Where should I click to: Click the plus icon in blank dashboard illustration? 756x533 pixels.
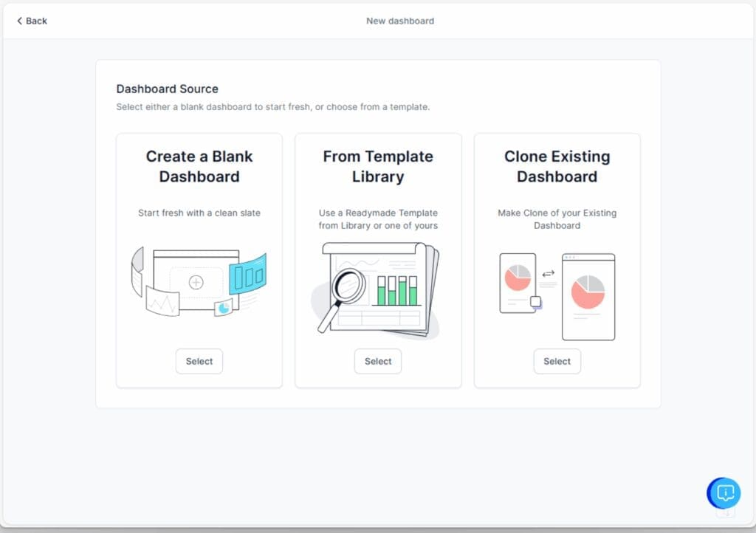point(196,282)
